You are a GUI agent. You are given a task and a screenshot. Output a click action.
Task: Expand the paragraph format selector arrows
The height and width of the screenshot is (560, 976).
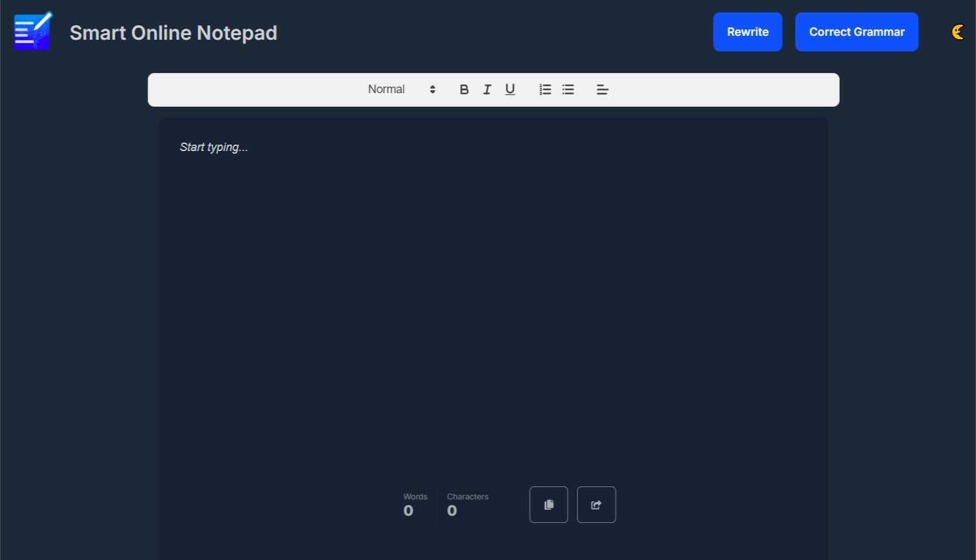coord(432,89)
